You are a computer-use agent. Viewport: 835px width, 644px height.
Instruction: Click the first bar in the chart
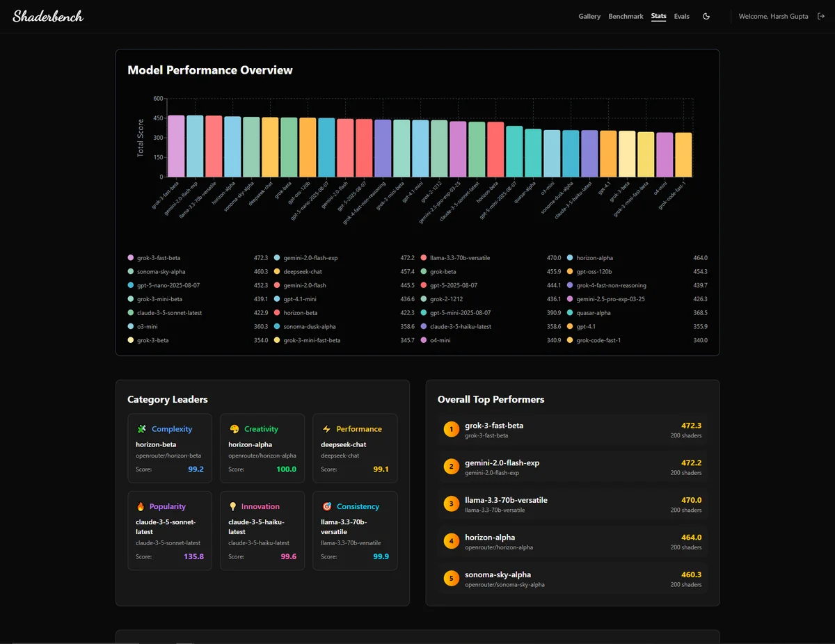click(177, 146)
